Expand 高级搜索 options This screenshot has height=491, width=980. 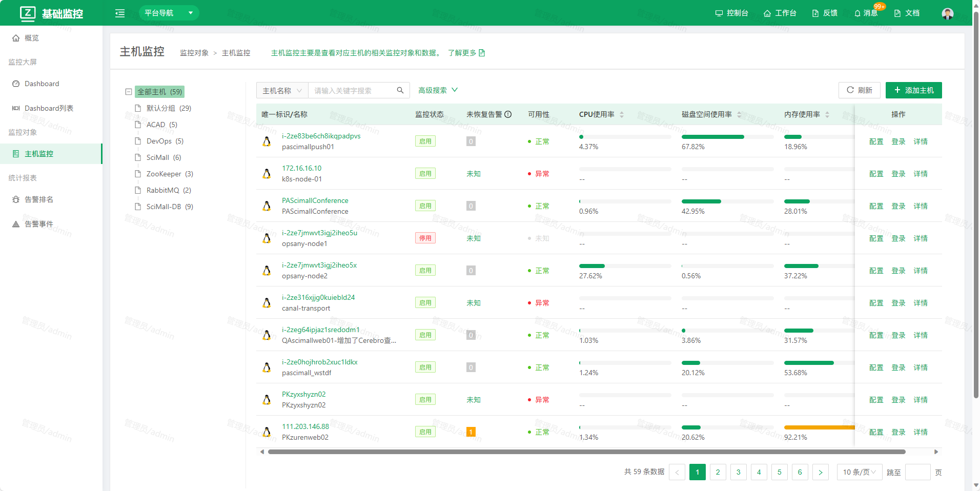438,90
